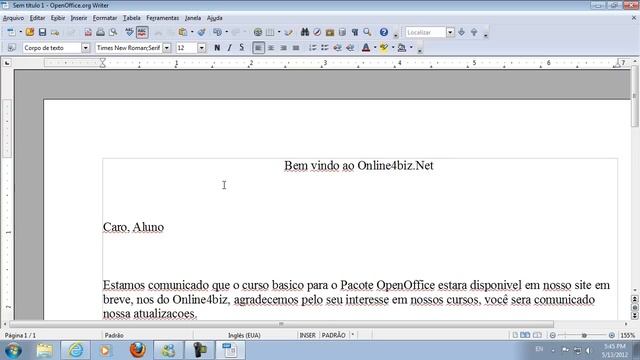
Task: Select Align Left
Action: point(258,48)
